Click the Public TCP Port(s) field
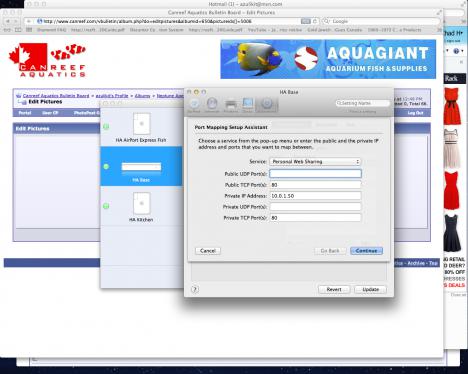Viewport: 468px width, 374px height. click(x=315, y=185)
